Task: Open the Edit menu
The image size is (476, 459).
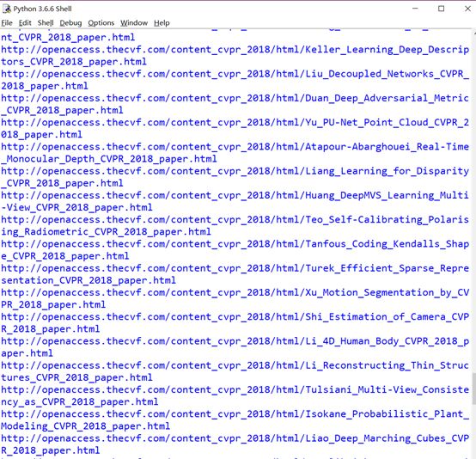Action: [25, 23]
